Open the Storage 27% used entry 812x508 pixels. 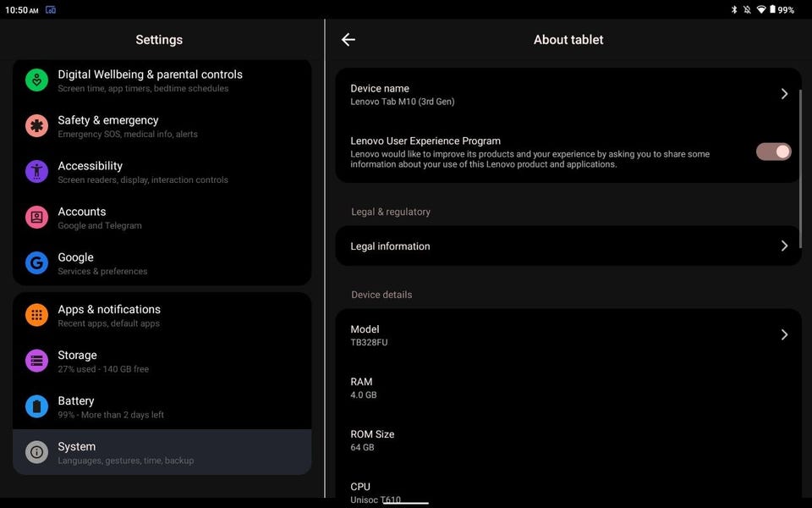coord(162,362)
